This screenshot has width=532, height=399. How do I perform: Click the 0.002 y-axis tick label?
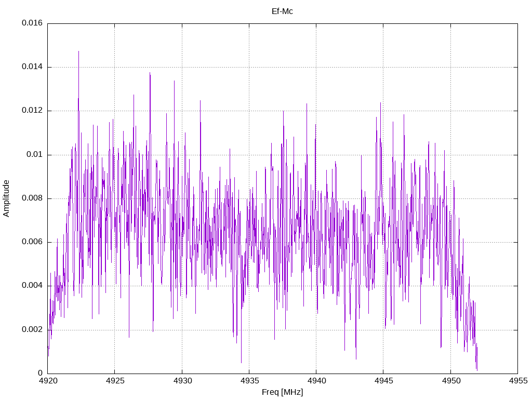(x=32, y=330)
